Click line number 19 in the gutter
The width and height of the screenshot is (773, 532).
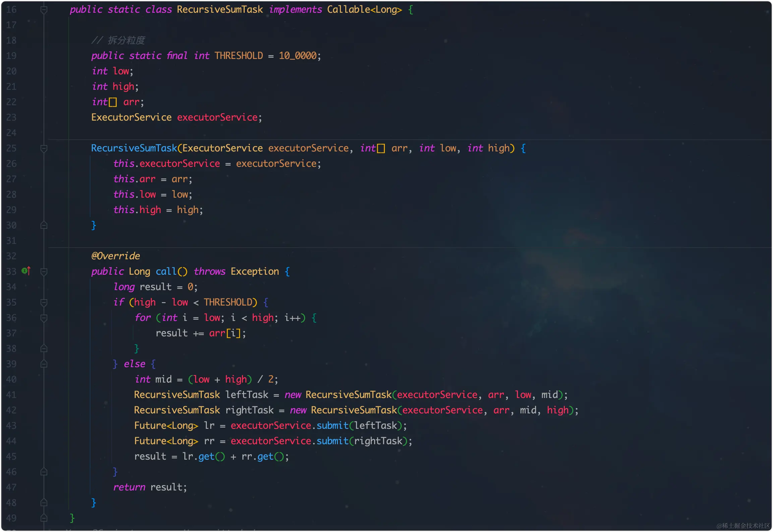tap(11, 56)
